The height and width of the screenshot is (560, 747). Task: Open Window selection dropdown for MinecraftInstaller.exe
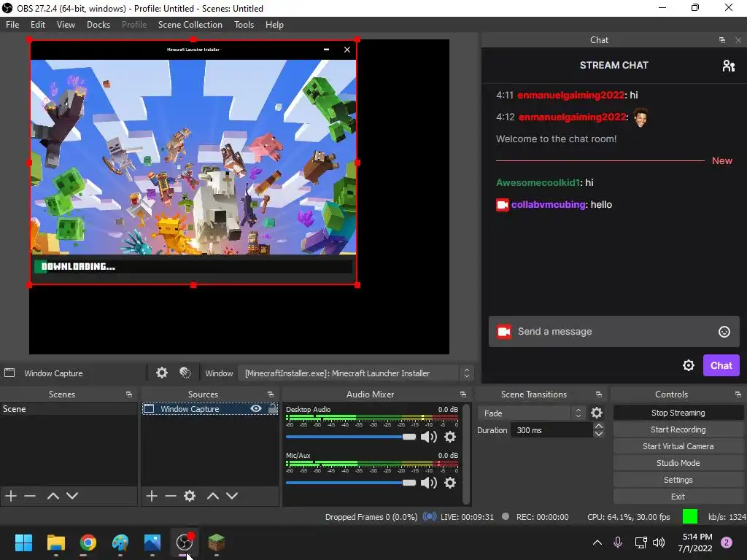(x=356, y=373)
